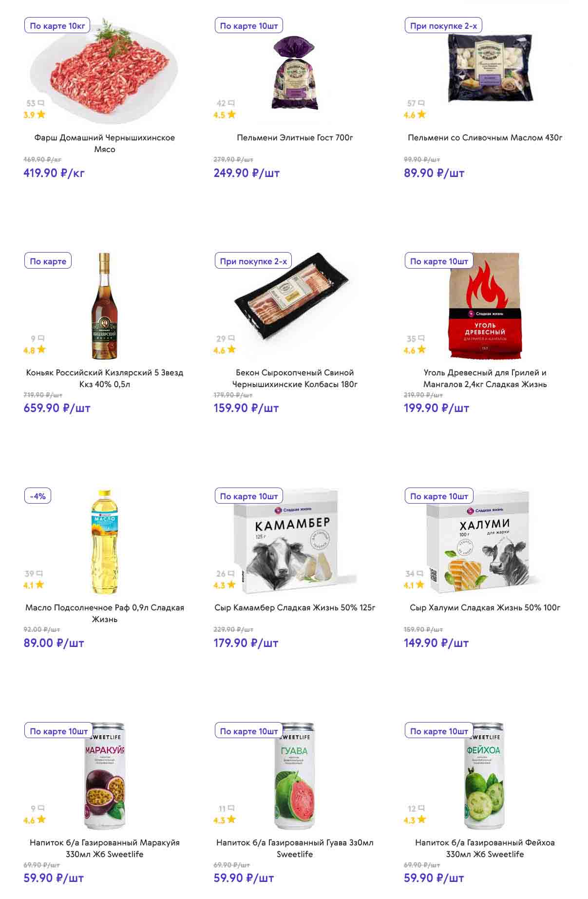This screenshot has width=588, height=899.
Task: Click the comments icon on Пельмени Элитные Гост
Action: (x=231, y=103)
